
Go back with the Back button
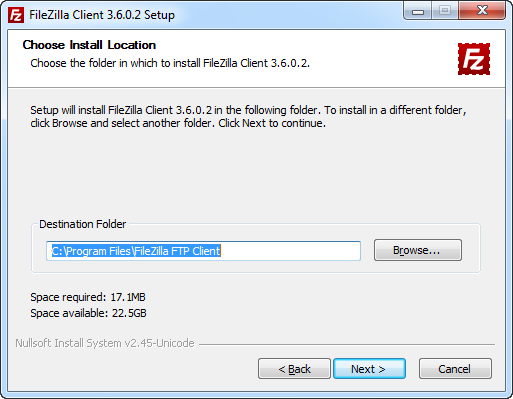tap(294, 369)
